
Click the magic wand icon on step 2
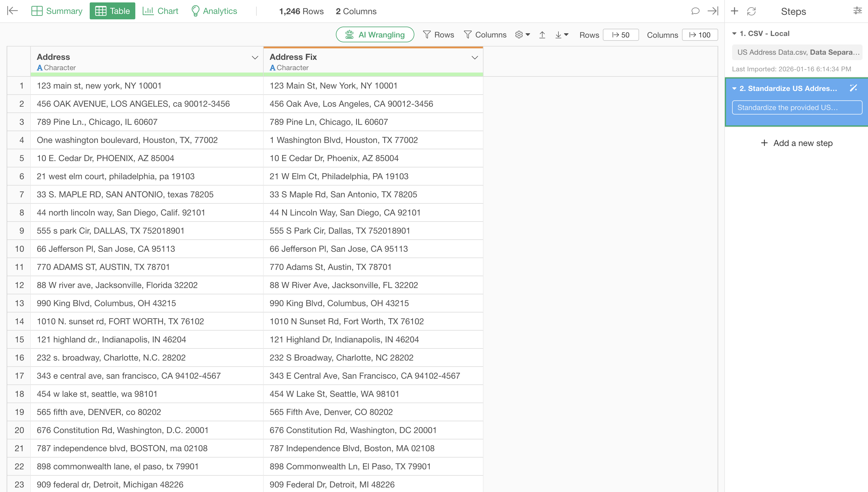pos(853,88)
